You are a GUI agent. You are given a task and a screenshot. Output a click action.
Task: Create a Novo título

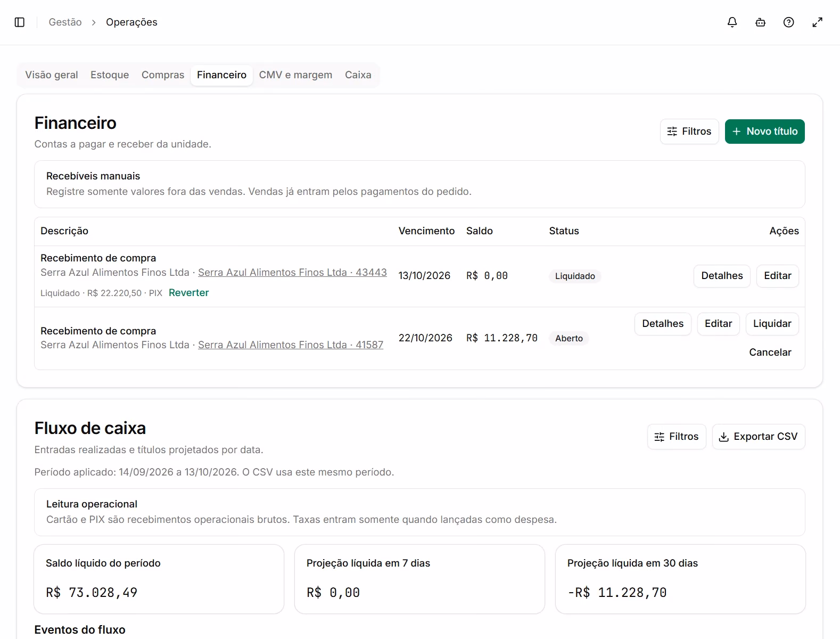(x=765, y=132)
